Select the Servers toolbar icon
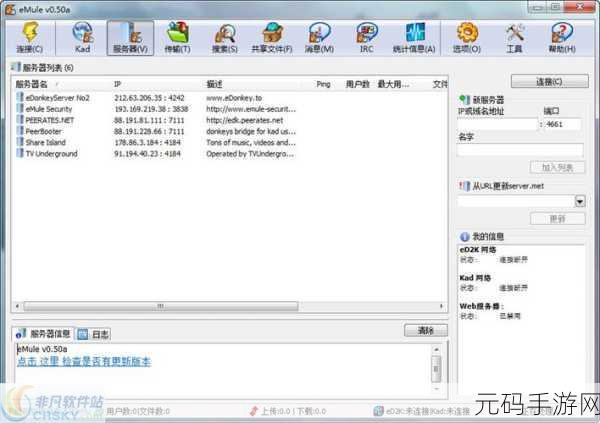 pyautogui.click(x=130, y=33)
